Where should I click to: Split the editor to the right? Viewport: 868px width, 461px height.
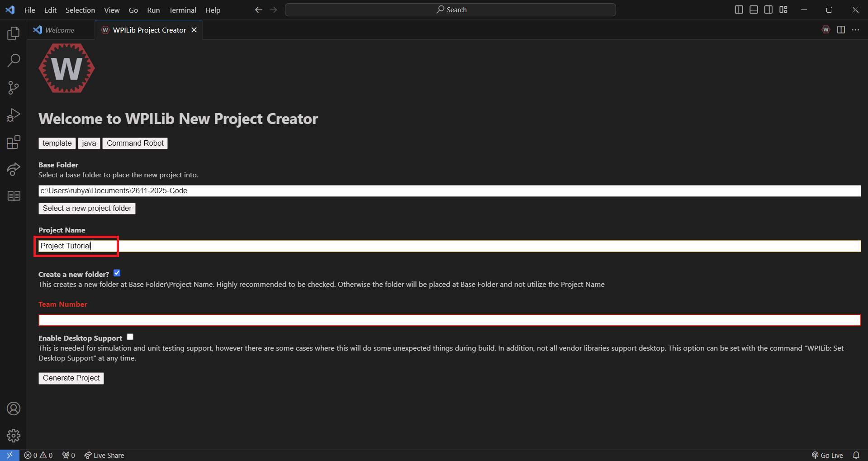point(841,30)
